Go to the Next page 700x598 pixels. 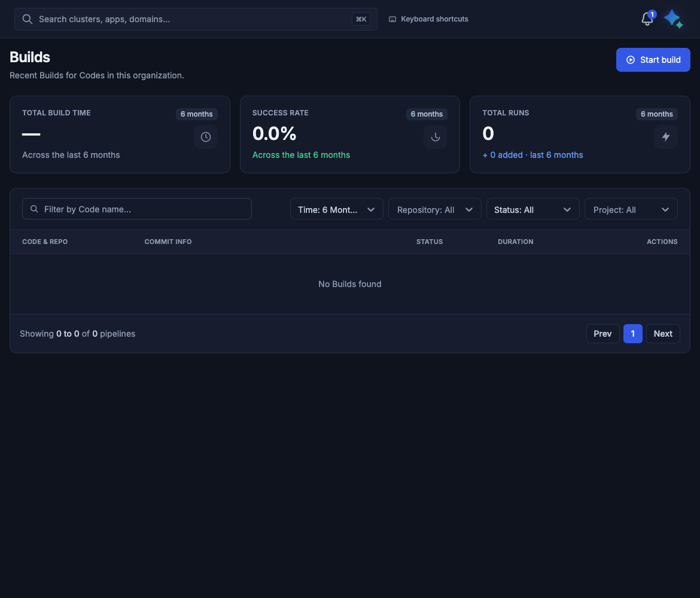663,334
